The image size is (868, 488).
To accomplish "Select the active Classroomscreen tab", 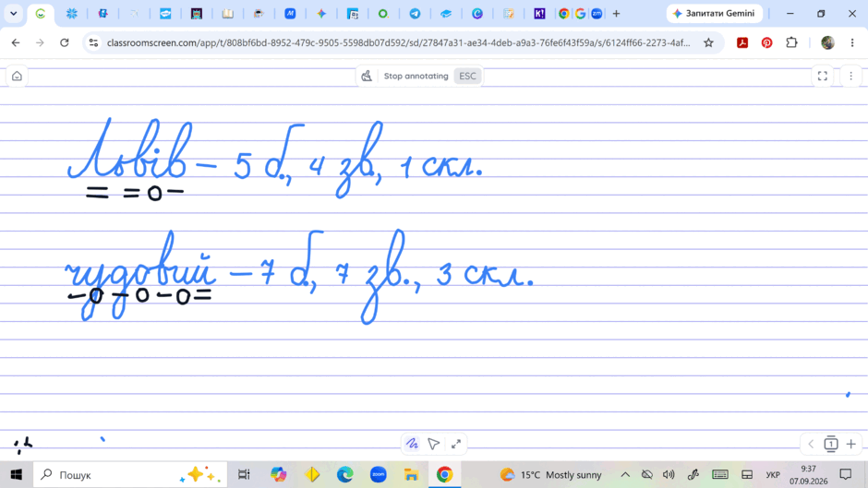I will [x=41, y=14].
